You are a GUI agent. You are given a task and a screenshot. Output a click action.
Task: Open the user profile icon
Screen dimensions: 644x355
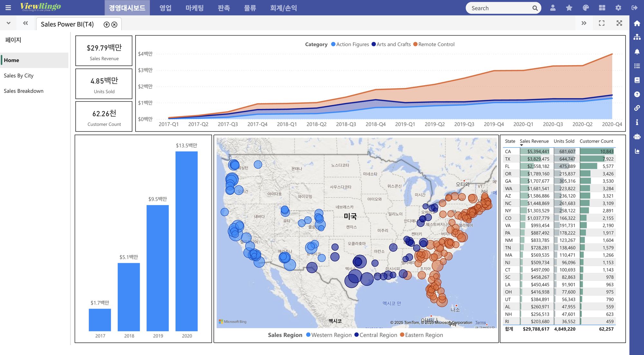553,8
